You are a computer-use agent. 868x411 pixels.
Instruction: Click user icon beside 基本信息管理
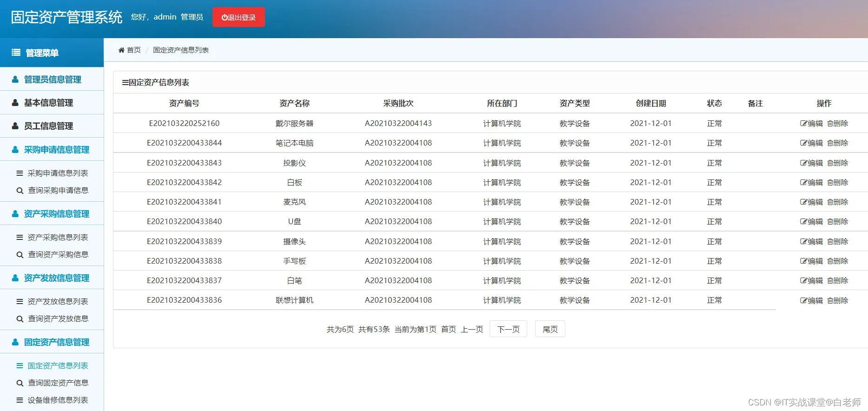tap(15, 102)
